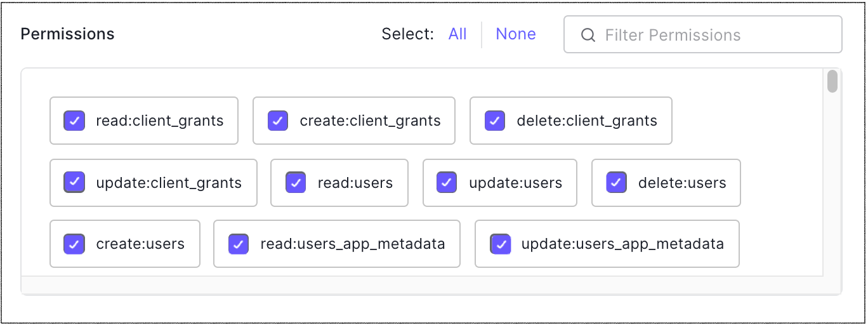Click the Permissions heading
The image size is (868, 325).
[x=68, y=34]
